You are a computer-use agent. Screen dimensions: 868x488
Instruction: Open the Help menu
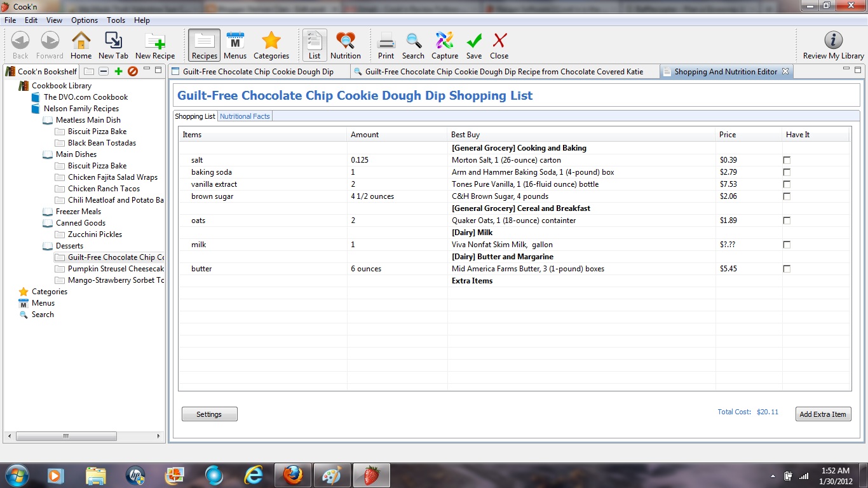coord(142,20)
